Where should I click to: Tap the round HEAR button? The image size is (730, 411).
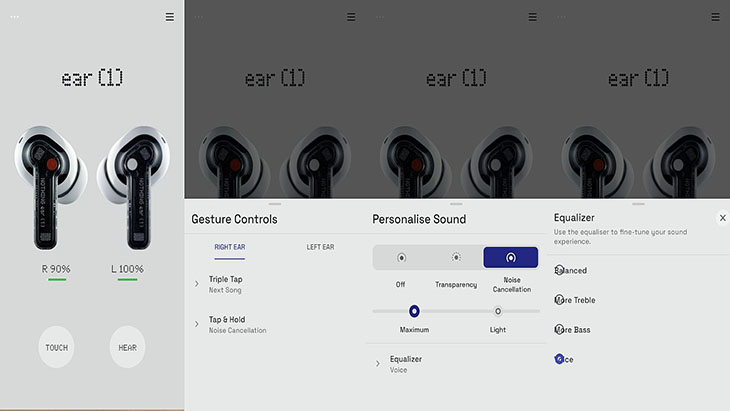127,347
